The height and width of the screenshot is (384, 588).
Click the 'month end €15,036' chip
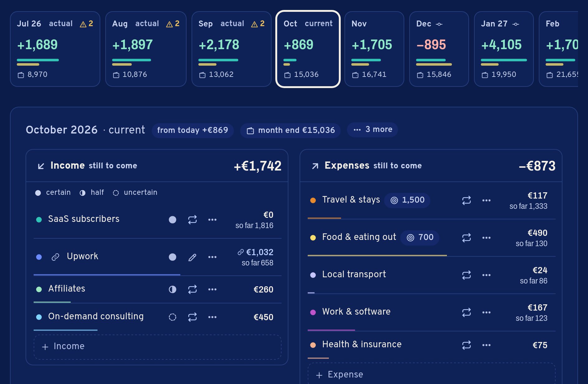click(290, 130)
